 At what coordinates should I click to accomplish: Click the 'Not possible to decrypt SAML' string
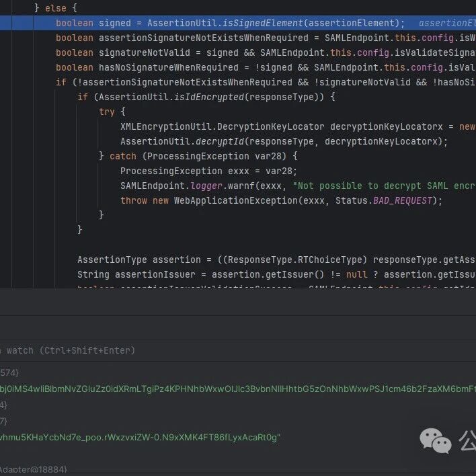(x=384, y=186)
